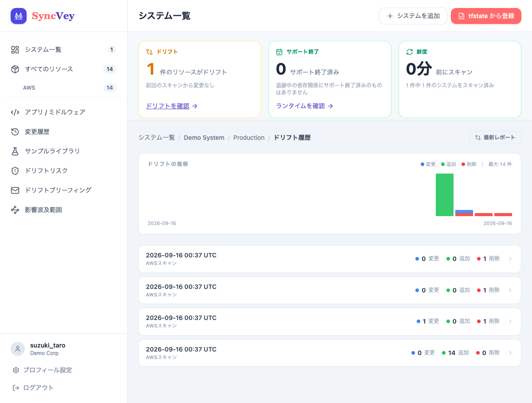This screenshot has height=403, width=532.
Task: Click the プロフィール設定 gear icon
Action: [x=16, y=370]
